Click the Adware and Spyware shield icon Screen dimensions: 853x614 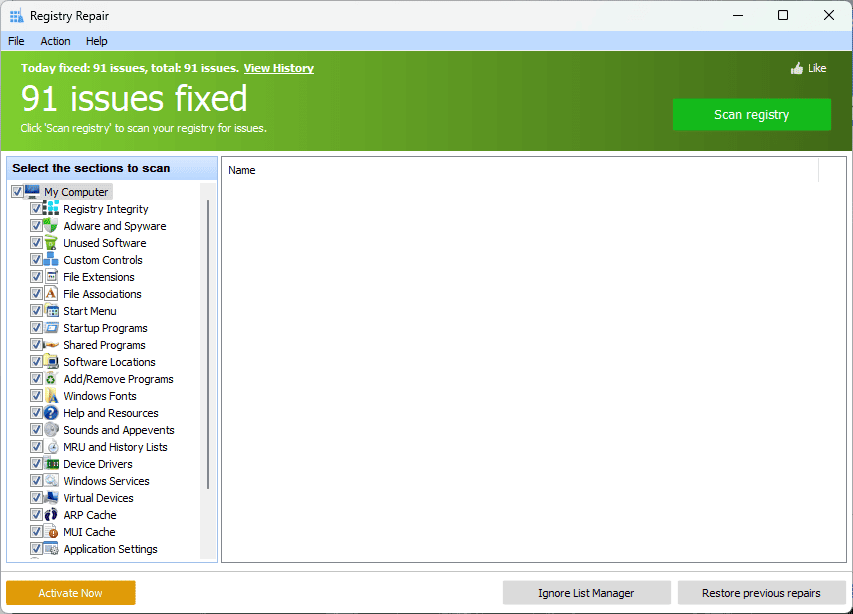coord(51,225)
